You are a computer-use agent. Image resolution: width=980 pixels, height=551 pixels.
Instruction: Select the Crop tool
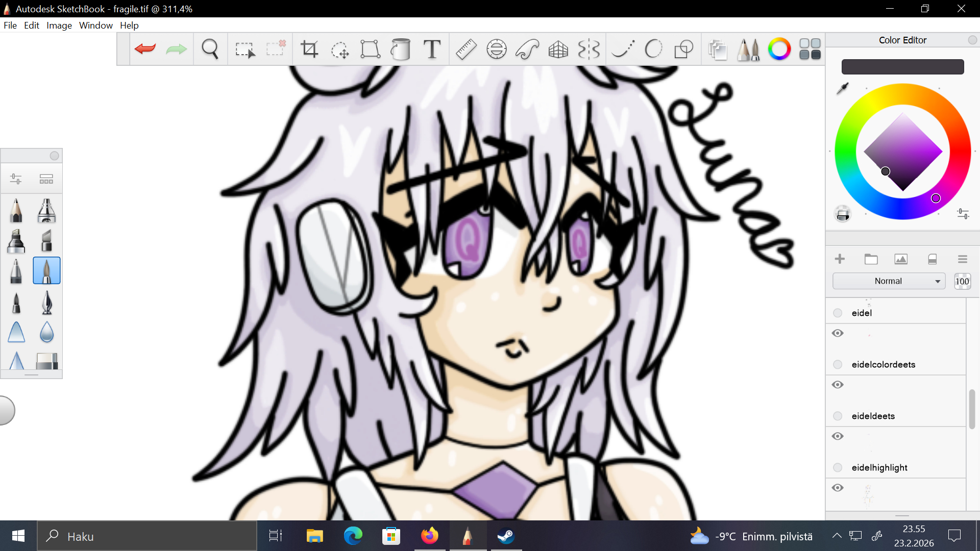click(309, 49)
